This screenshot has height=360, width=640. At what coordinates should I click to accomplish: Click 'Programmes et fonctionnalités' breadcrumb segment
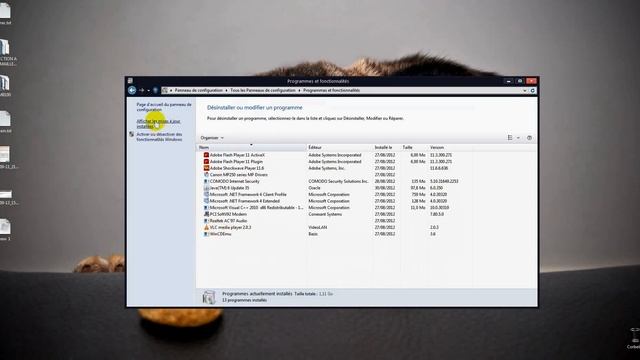click(x=331, y=90)
